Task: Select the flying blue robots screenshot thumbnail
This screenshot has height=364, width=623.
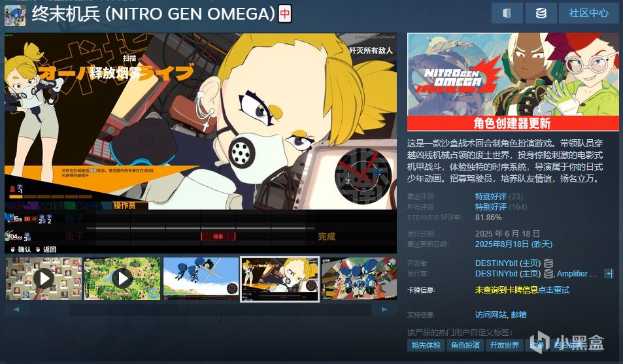Action: click(x=201, y=278)
